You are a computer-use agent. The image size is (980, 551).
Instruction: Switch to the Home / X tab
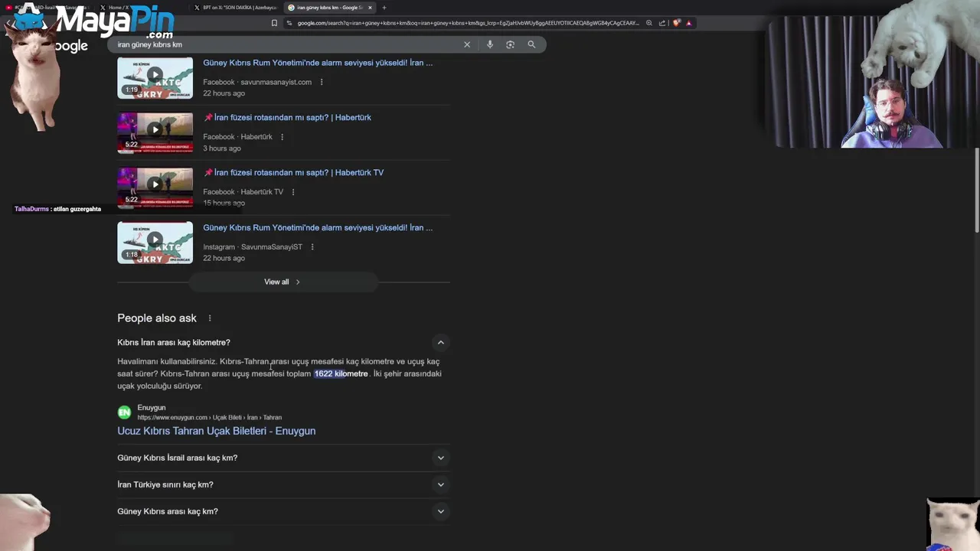click(x=139, y=8)
